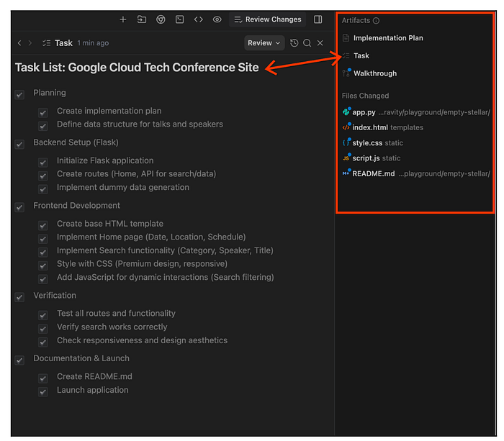Screen dimensions: 504x441
Task: Go back with the left chevron arrow
Action: 19,43
